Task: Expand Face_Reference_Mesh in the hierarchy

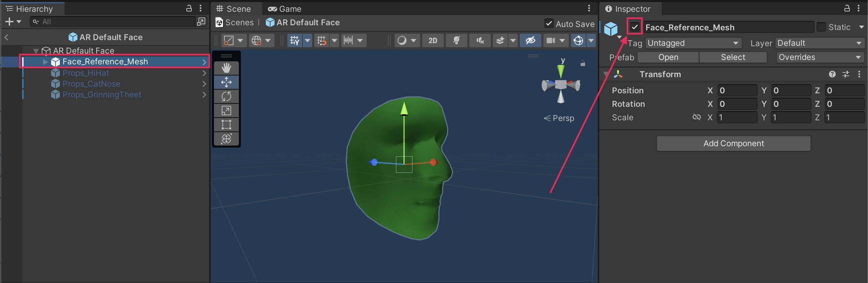Action: (45, 62)
